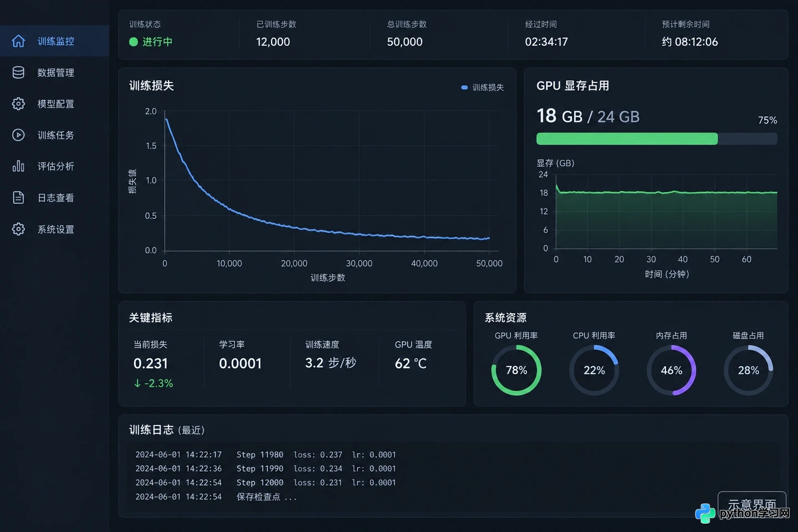Image resolution: width=798 pixels, height=532 pixels.
Task: Click the 磁盘占用 28% ring gauge
Action: [x=748, y=370]
